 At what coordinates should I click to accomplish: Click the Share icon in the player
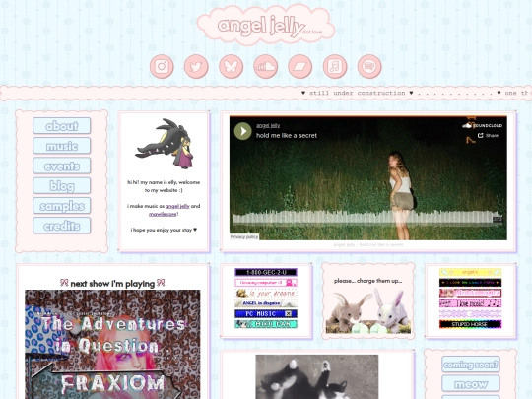(x=488, y=136)
